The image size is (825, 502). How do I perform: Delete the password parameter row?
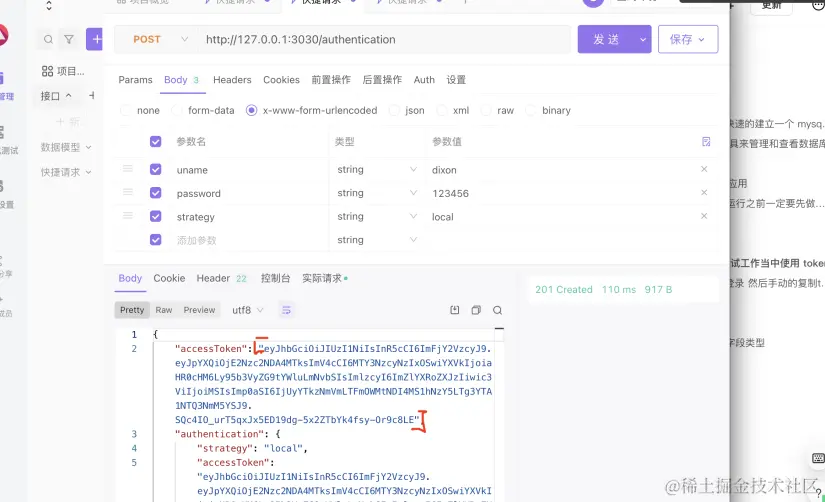[x=704, y=193]
